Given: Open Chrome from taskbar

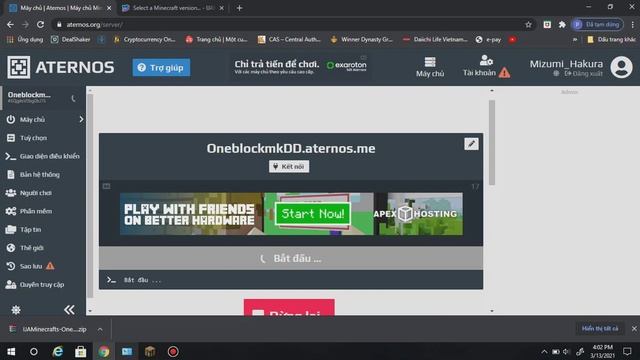Looking at the screenshot, I should [x=104, y=351].
